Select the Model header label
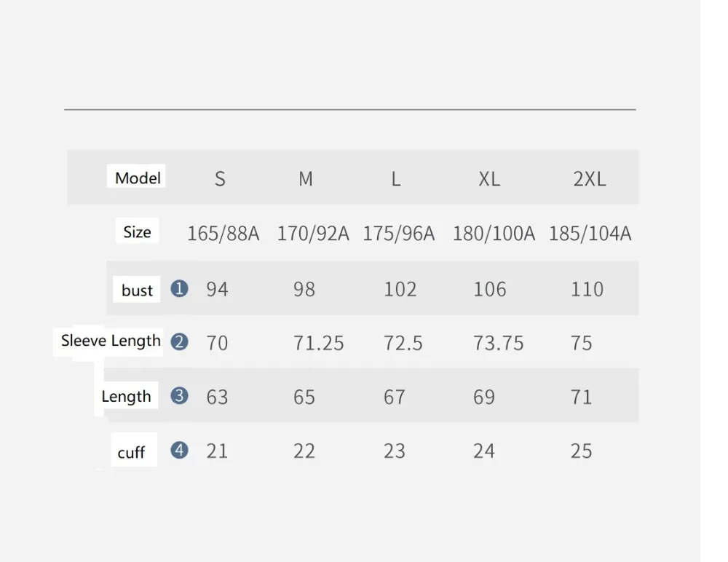The width and height of the screenshot is (728, 562). coord(138,178)
